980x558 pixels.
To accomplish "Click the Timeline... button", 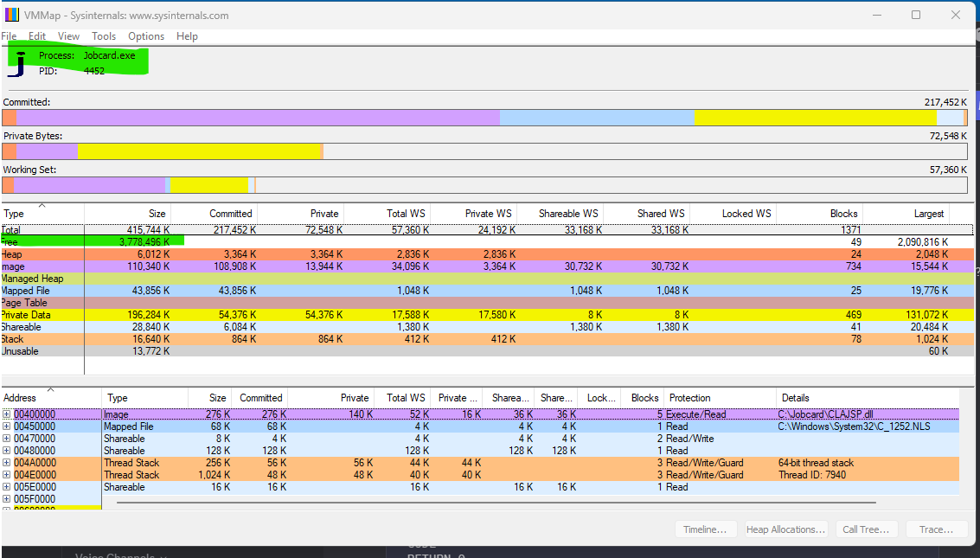I will pos(707,529).
